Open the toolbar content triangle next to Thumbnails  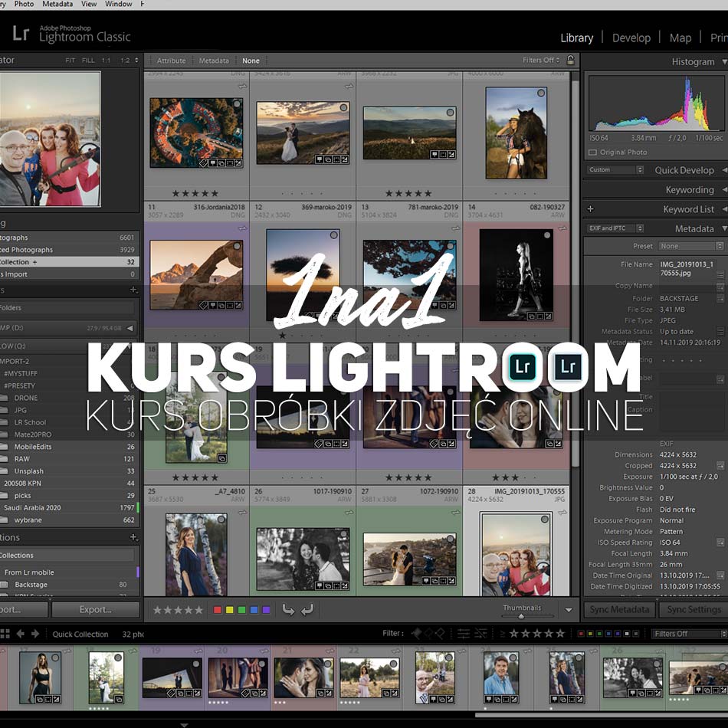(569, 610)
